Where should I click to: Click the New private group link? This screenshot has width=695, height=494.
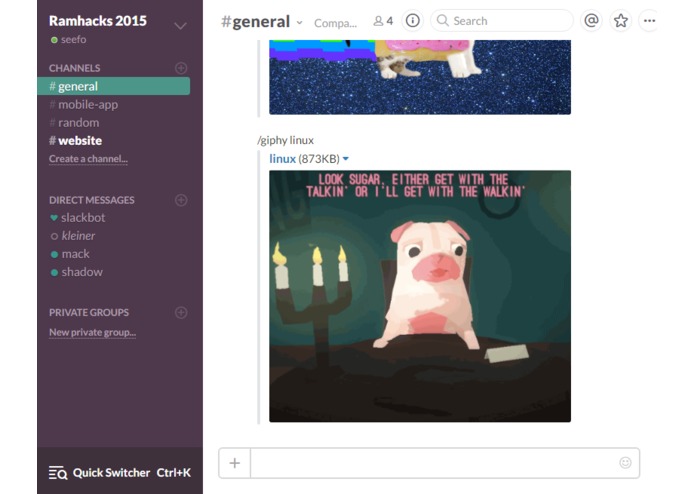pos(92,332)
